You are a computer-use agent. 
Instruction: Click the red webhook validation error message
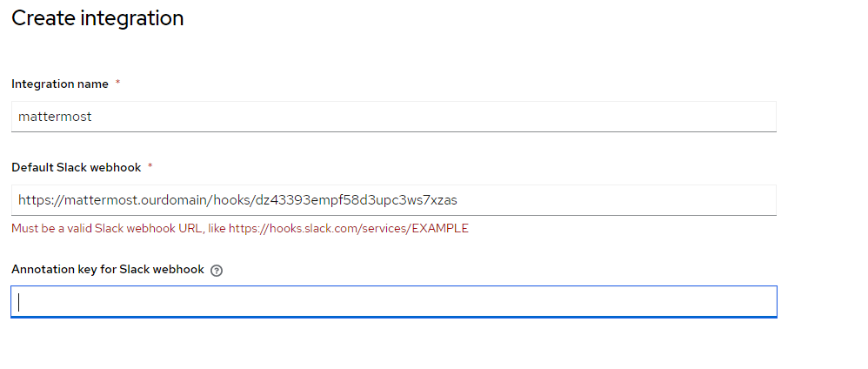pos(240,229)
